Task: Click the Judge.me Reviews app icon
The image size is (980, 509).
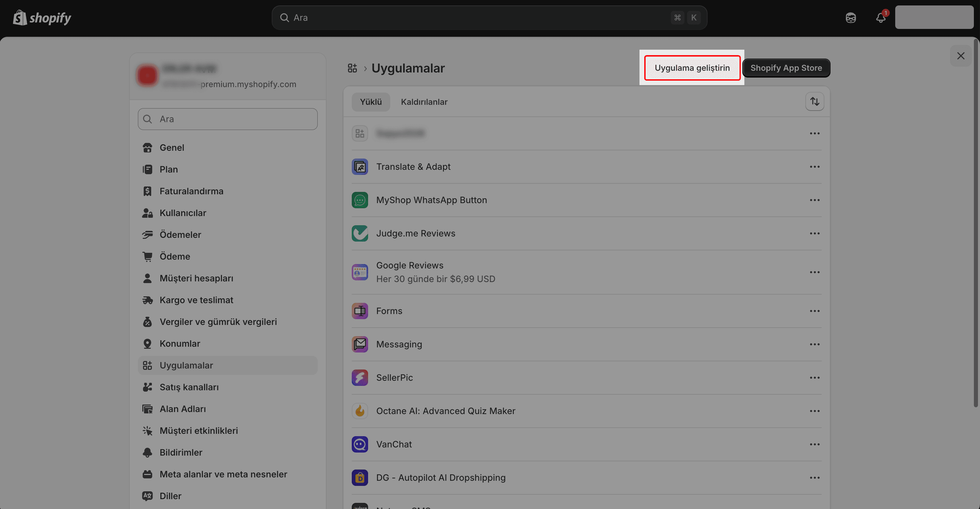Action: click(360, 233)
